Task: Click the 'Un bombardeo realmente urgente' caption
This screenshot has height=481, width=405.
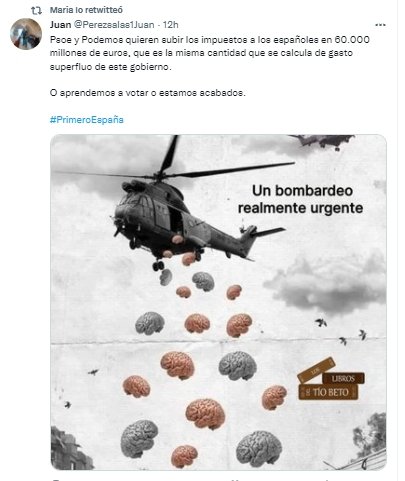Action: [300, 199]
